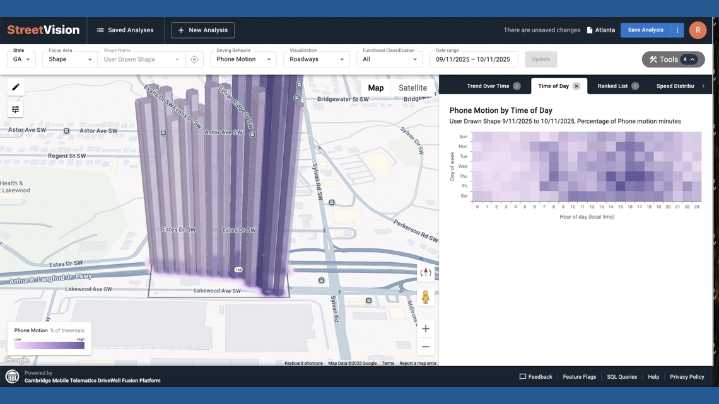This screenshot has height=404, width=719.
Task: Select the pencil draw shape tool
Action: (x=16, y=87)
